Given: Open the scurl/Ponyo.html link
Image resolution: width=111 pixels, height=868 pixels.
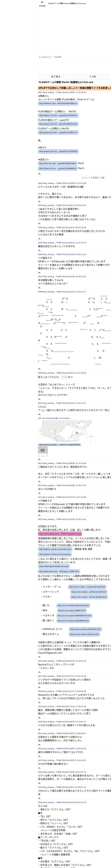Looking at the screenshot, I should click(x=84, y=634).
